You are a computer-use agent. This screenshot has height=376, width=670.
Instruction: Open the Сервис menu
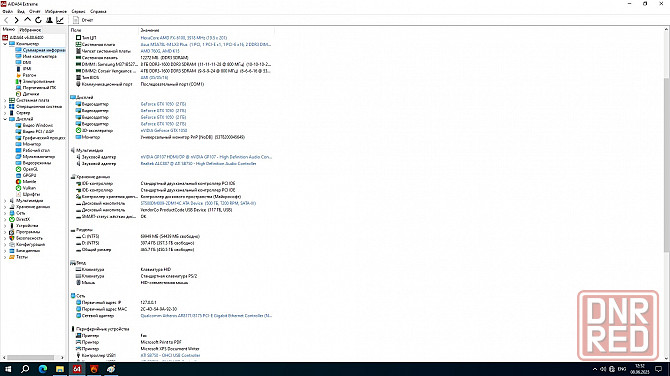(78, 12)
